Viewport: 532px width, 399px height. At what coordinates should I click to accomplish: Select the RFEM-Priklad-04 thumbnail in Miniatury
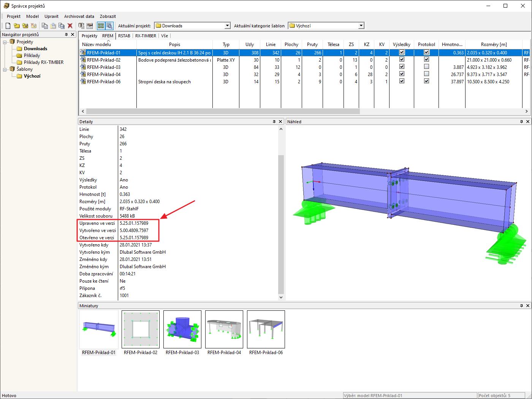click(224, 333)
